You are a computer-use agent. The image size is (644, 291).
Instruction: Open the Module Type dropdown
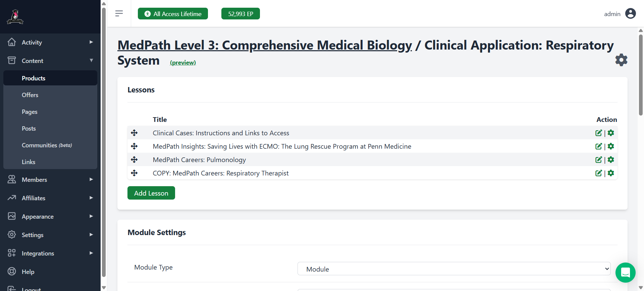(x=453, y=269)
